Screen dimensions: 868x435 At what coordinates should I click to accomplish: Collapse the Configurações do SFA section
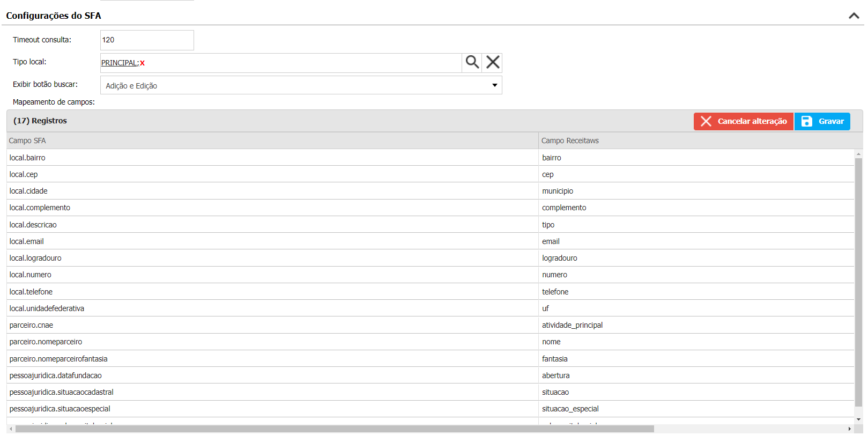pos(854,16)
